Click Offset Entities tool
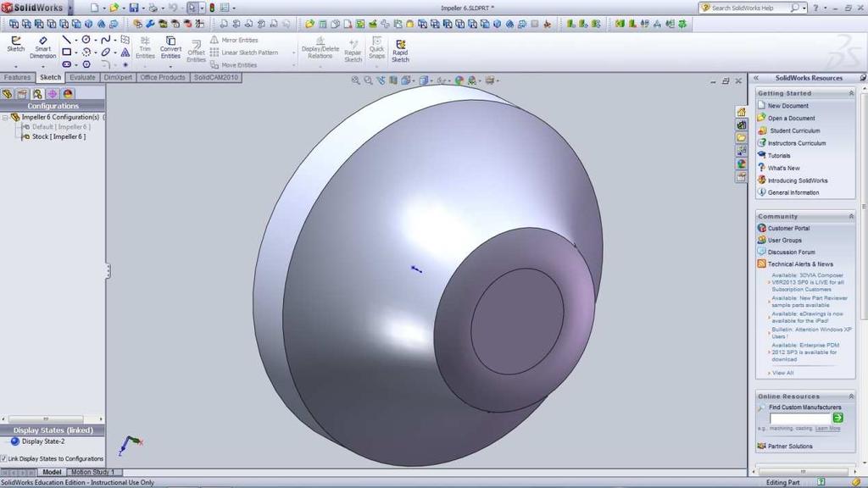This screenshot has height=488, width=868. pos(196,51)
